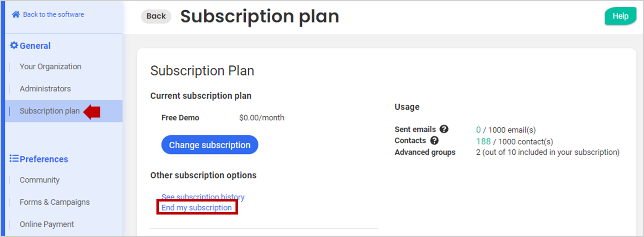Click the question mark beside Contacts
The height and width of the screenshot is (237, 644).
coord(434,140)
